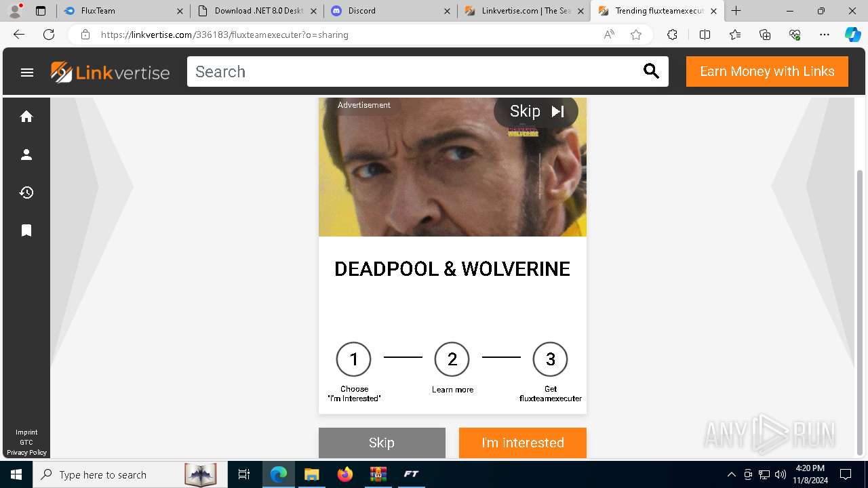868x488 pixels.
Task: Open the bookmarks sidebar icon
Action: [x=26, y=230]
